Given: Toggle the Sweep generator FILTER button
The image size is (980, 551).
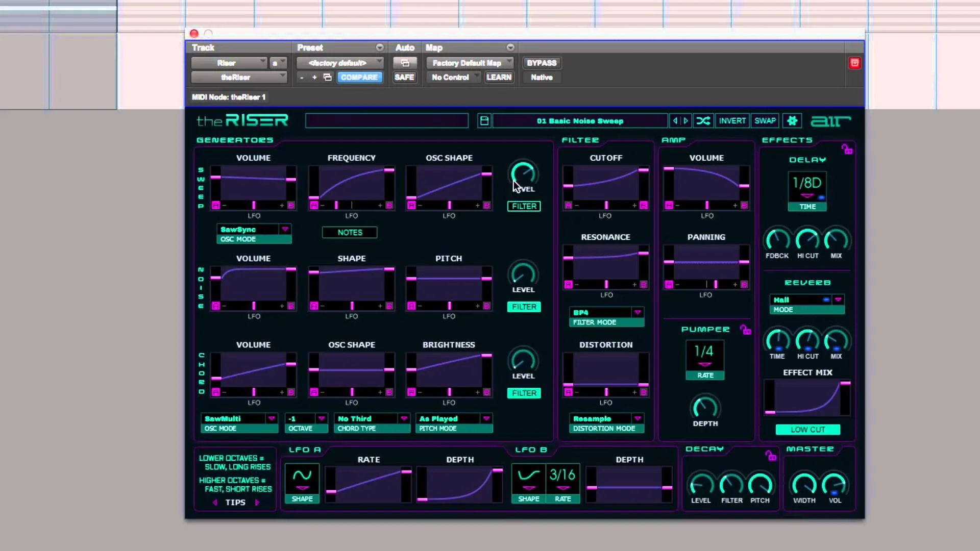Looking at the screenshot, I should [x=524, y=206].
